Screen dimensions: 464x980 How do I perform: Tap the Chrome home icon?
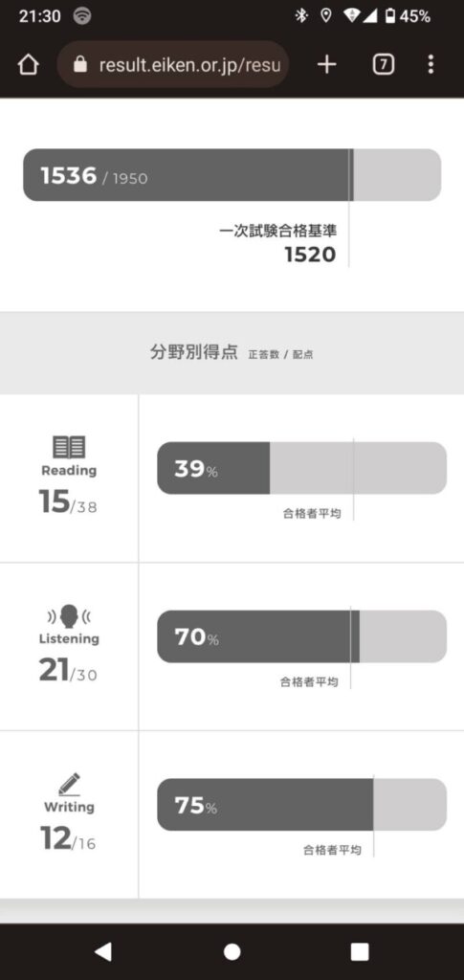(x=28, y=64)
